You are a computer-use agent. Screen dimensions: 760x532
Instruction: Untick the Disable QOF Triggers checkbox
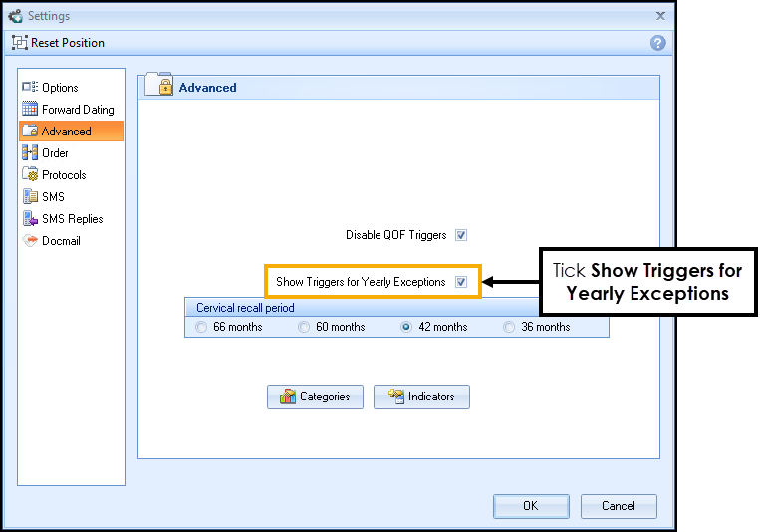(461, 236)
